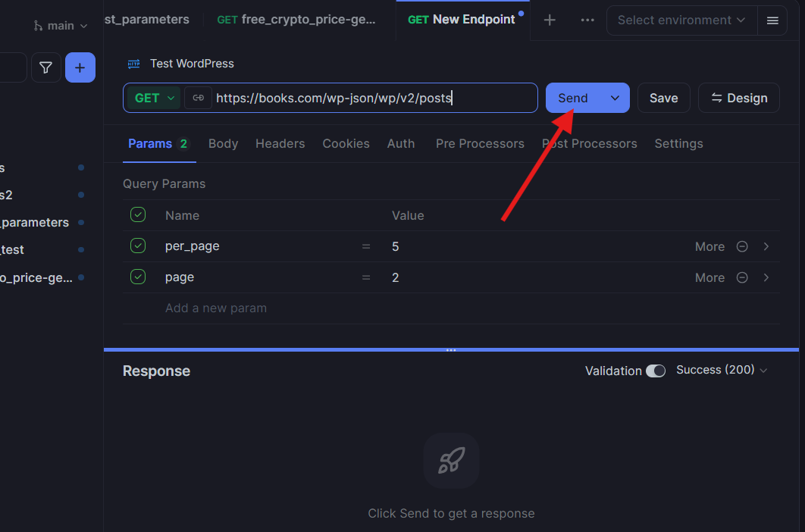Screen dimensions: 805x532
Task: Disable the page parameter checkbox
Action: click(x=138, y=277)
